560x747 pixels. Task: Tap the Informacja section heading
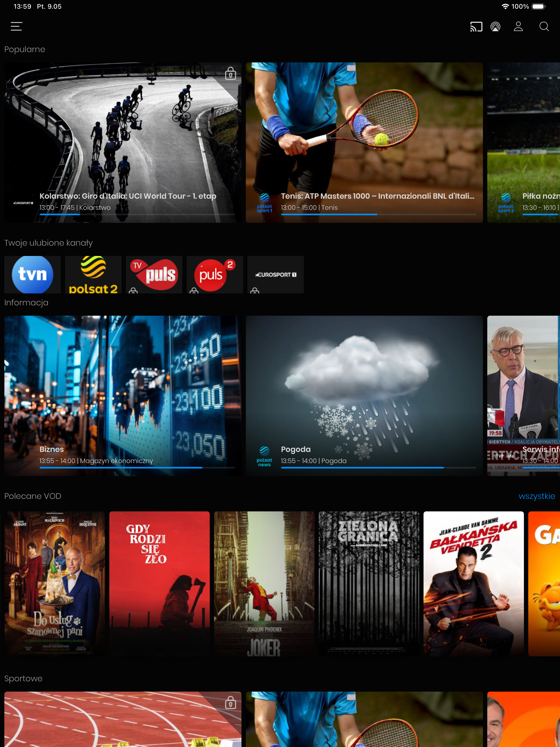pos(26,303)
